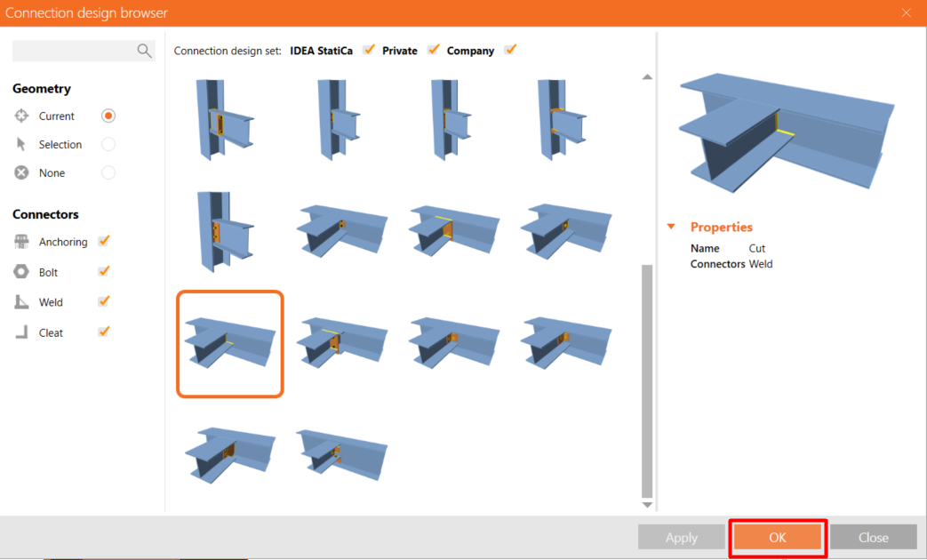Click inside the search input field

tap(75, 51)
